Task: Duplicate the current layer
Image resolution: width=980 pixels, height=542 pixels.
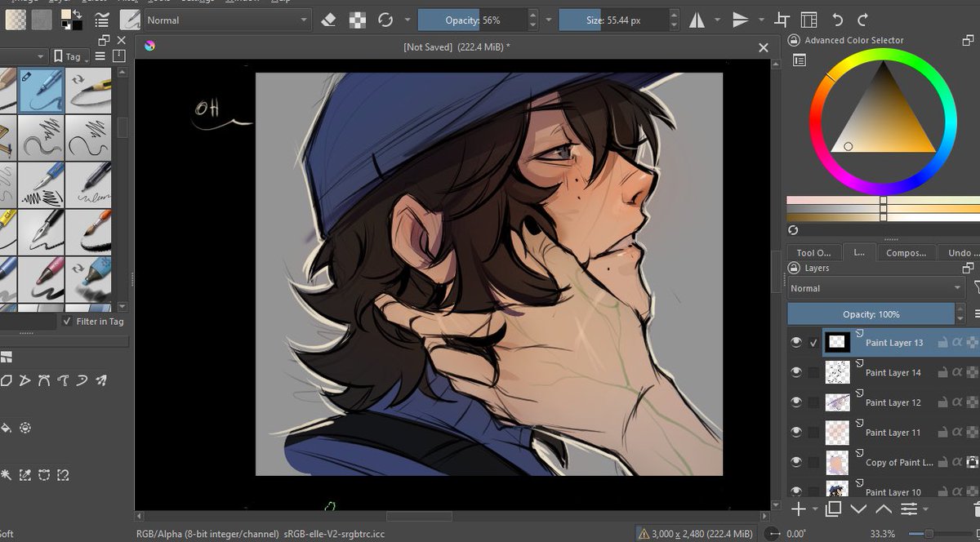Action: [833, 509]
